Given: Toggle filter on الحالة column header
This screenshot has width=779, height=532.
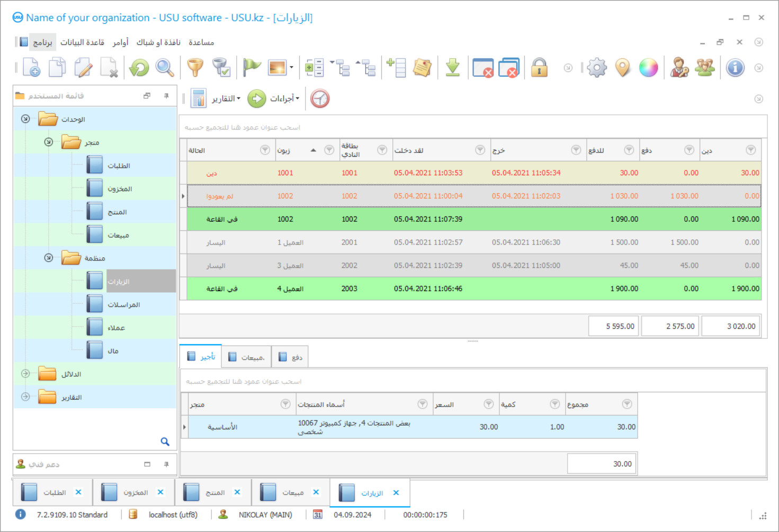Looking at the screenshot, I should [x=265, y=150].
